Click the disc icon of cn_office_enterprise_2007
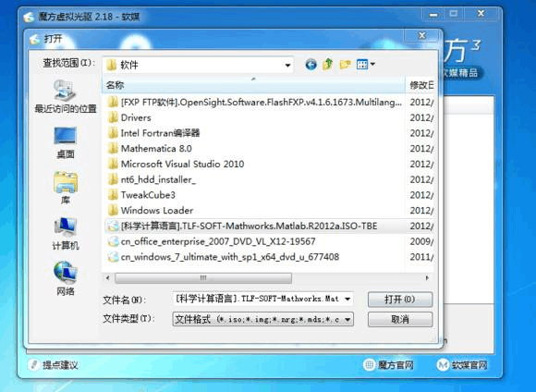 pyautogui.click(x=113, y=241)
